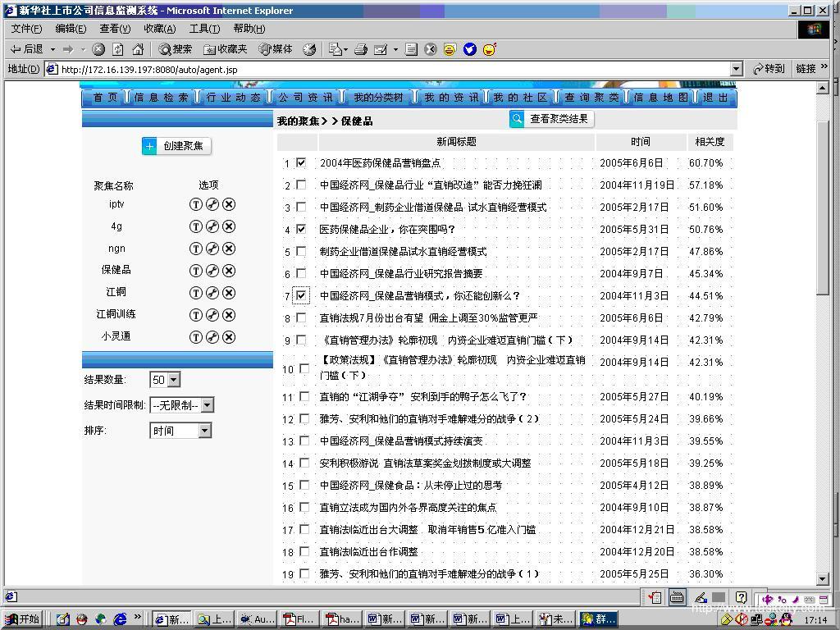Check the checkbox for news row 2
Viewport: 840px width, 630px height.
point(301,185)
